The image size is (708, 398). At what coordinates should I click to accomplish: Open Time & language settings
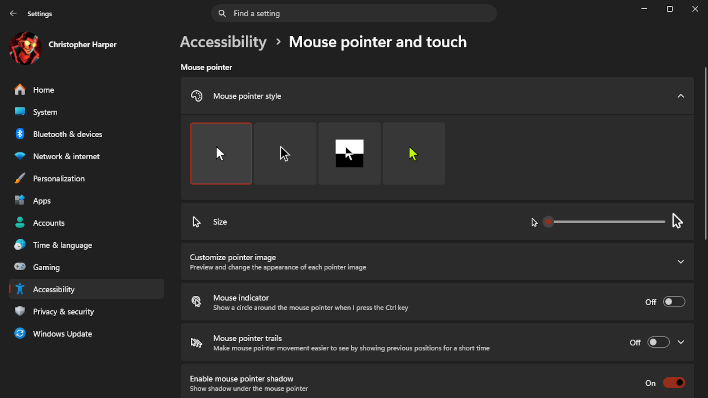tap(86, 245)
